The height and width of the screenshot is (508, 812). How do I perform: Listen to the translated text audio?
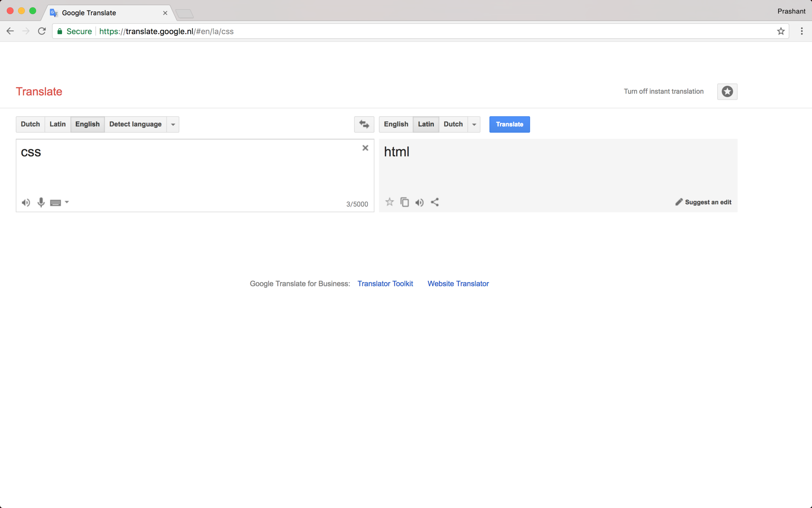(420, 202)
